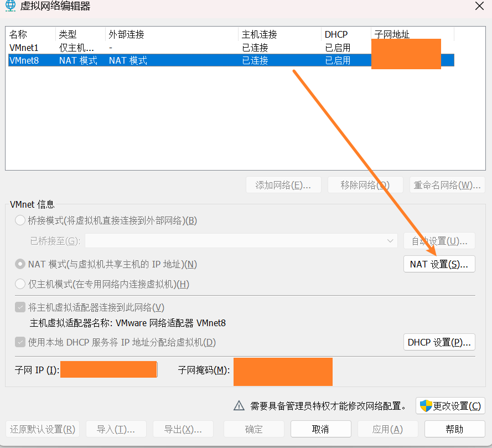
Task: Click 已连接 cell in VMnet1 row
Action: click(x=255, y=48)
